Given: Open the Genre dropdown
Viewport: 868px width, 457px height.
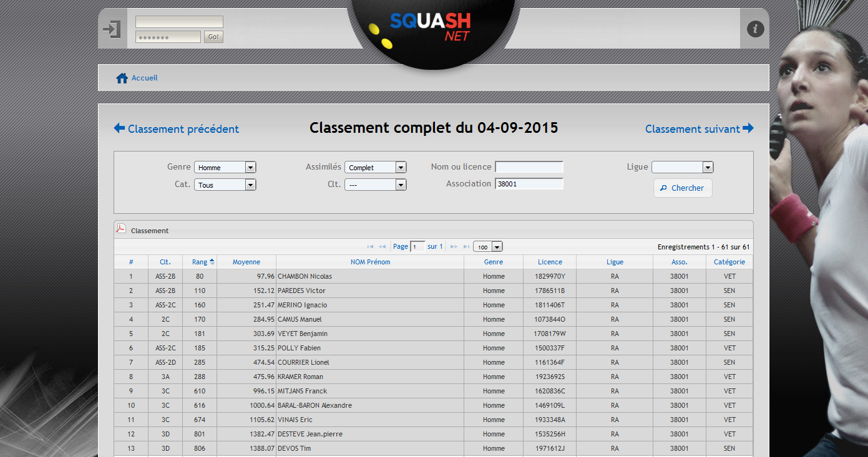Looking at the screenshot, I should (x=225, y=167).
